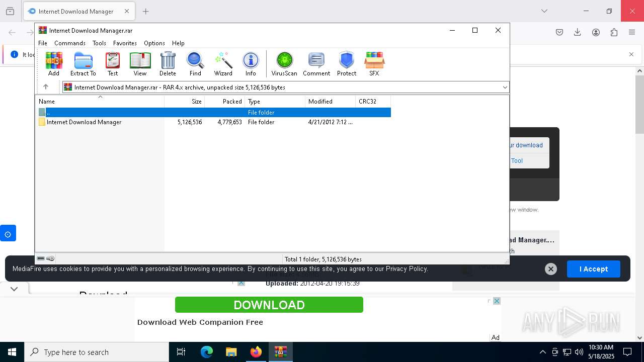Sort by the Modified column header
The width and height of the screenshot is (644, 362).
331,101
